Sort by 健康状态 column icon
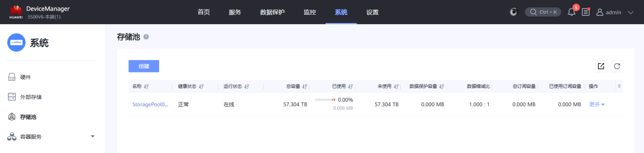The height and width of the screenshot is (153, 644). pyautogui.click(x=201, y=87)
